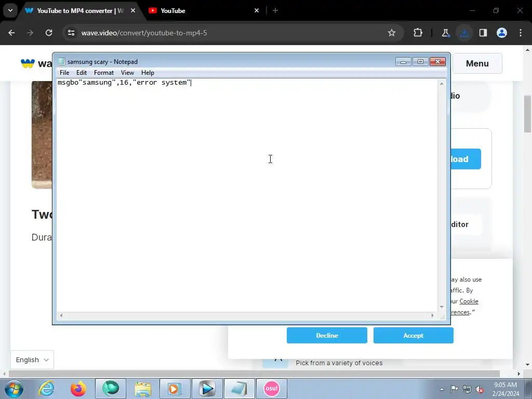
Task: Click Notepad horizontal scrollbar left arrow
Action: point(61,315)
